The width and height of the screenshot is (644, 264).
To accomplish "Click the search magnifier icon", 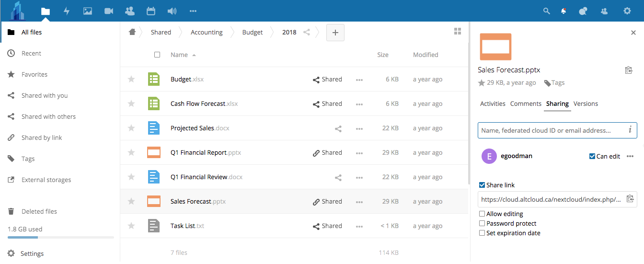I will coord(546,11).
